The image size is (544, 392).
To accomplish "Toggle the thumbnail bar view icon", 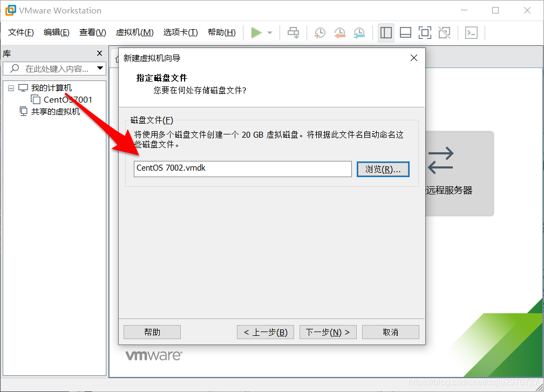I will point(405,32).
